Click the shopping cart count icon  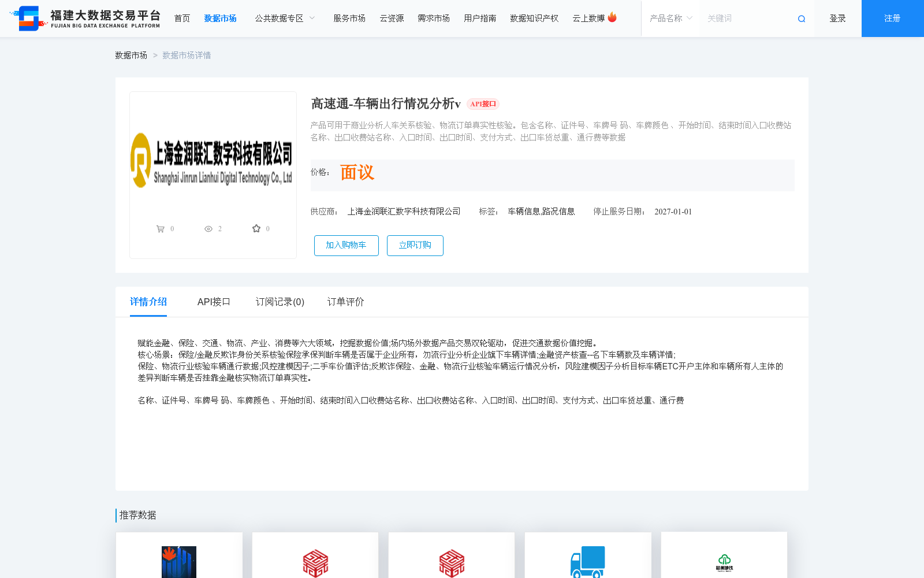[x=161, y=229]
